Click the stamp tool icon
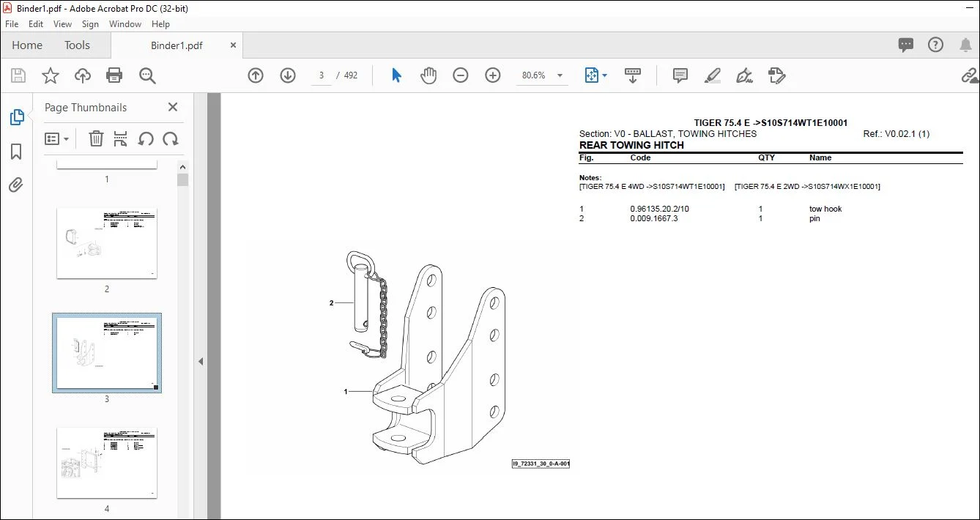 [777, 75]
